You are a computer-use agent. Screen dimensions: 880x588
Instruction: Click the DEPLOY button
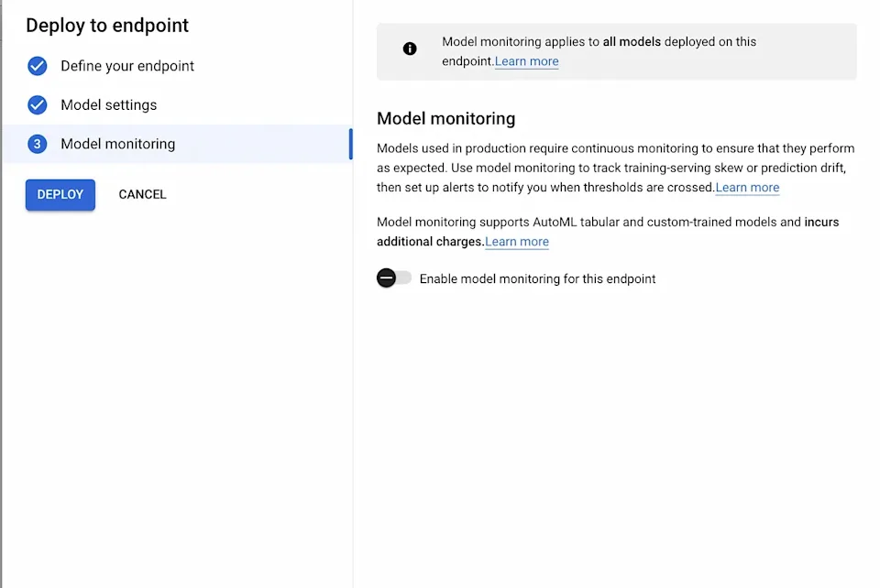pyautogui.click(x=60, y=194)
